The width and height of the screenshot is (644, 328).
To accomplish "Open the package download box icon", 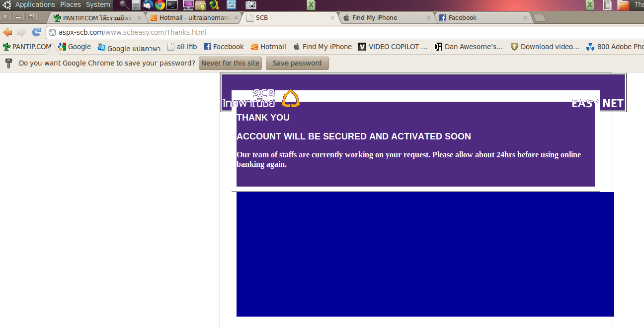I will [201, 5].
